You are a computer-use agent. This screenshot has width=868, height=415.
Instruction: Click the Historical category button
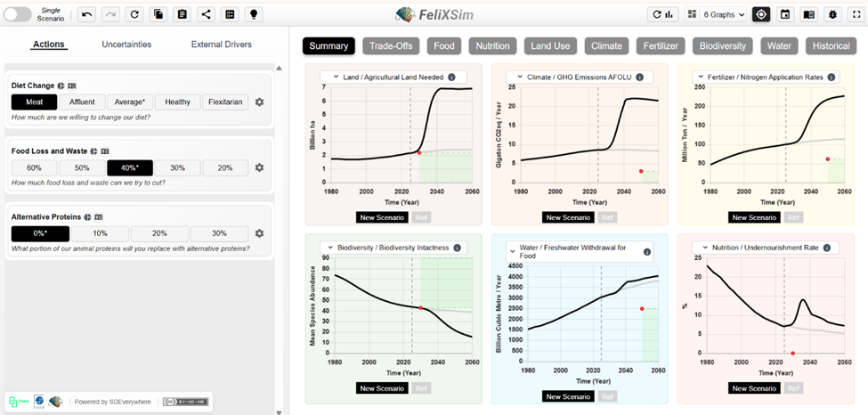tap(831, 46)
